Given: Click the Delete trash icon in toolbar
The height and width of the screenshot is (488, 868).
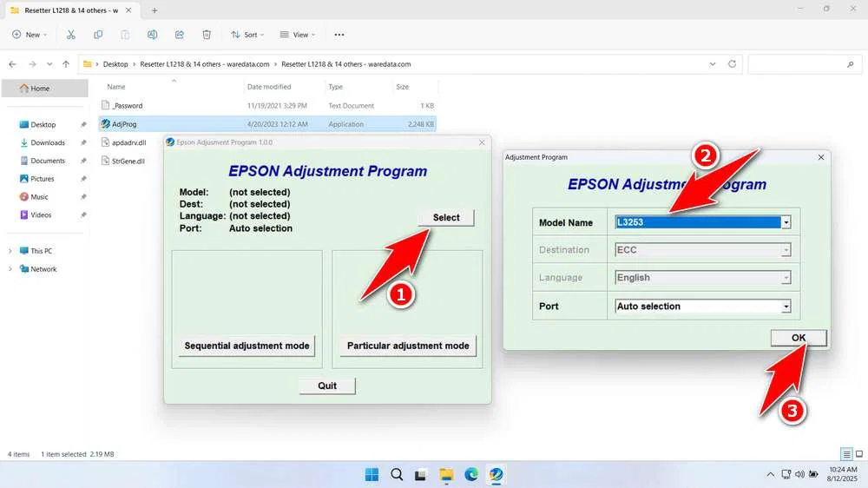Looking at the screenshot, I should pos(207,35).
